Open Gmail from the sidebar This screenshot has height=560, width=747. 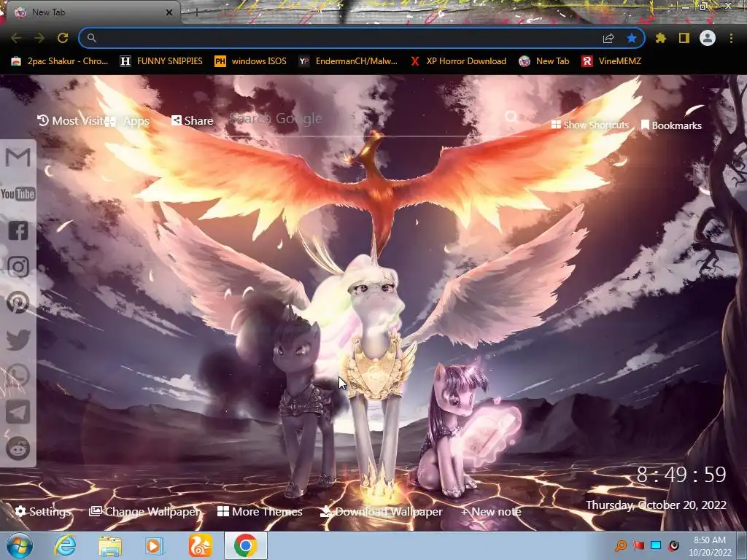(18, 157)
